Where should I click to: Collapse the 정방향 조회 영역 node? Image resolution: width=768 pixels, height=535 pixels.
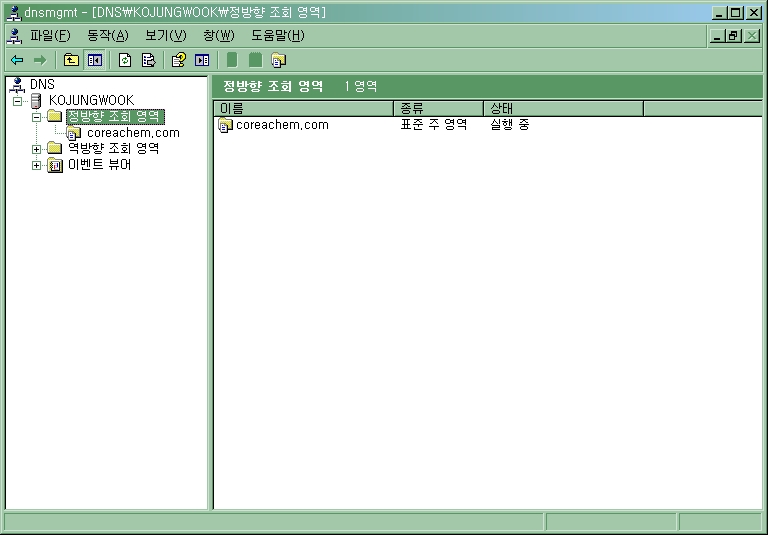coord(36,117)
